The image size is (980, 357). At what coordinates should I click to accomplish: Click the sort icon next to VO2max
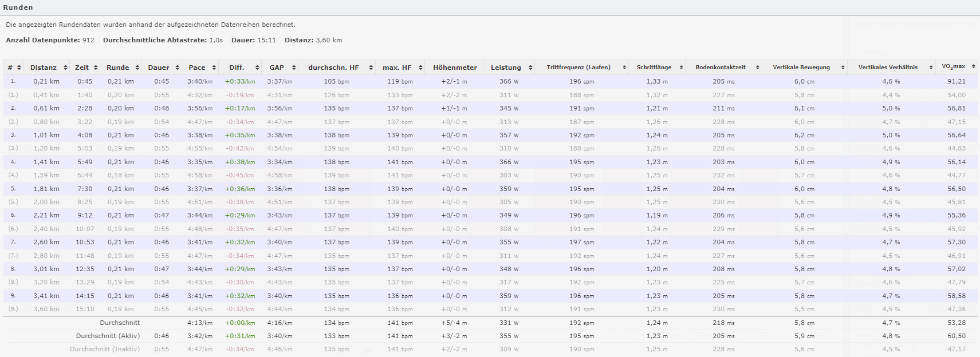point(973,67)
